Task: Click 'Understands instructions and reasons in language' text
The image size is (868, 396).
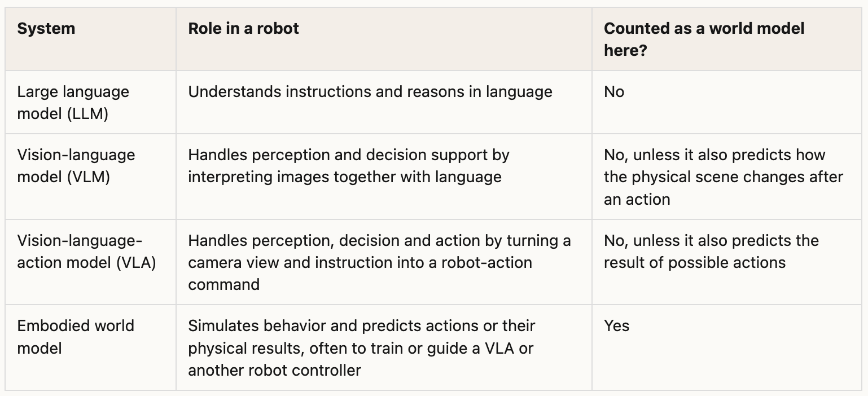Action: coord(370,92)
